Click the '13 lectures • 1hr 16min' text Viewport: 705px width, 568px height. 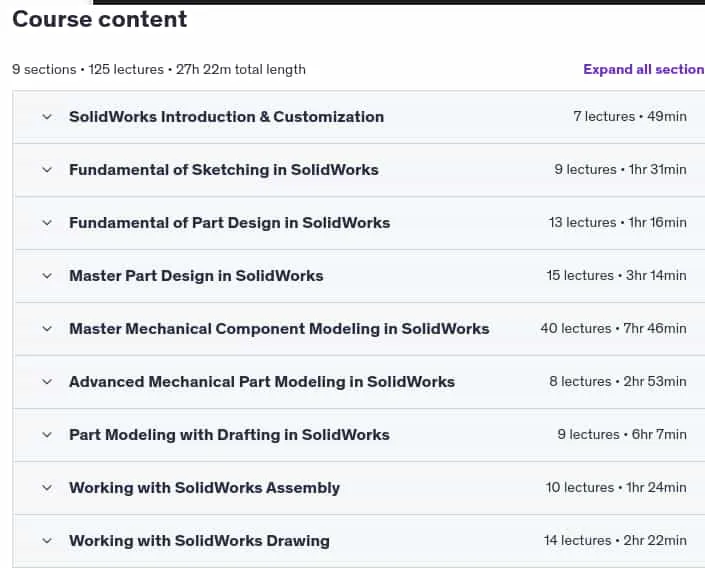618,223
